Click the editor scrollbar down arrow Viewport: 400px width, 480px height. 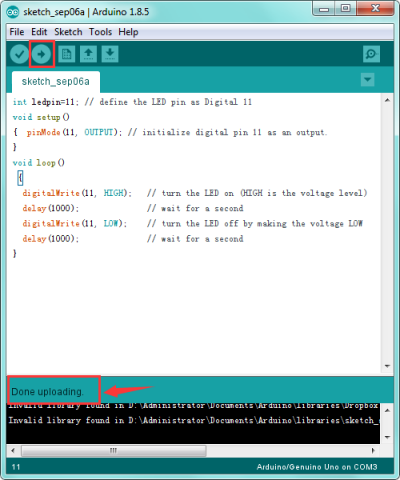click(387, 366)
